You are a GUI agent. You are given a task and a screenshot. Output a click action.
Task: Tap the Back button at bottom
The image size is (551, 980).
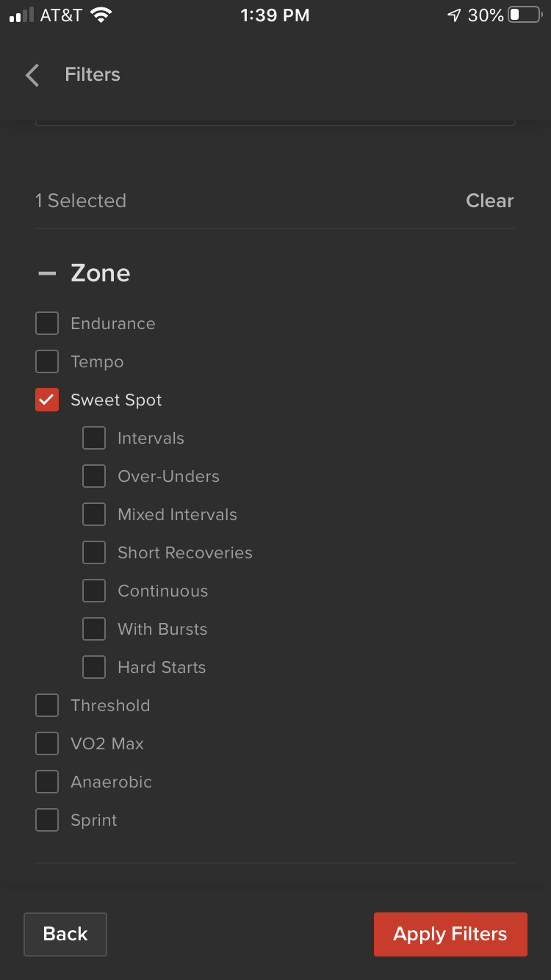65,934
